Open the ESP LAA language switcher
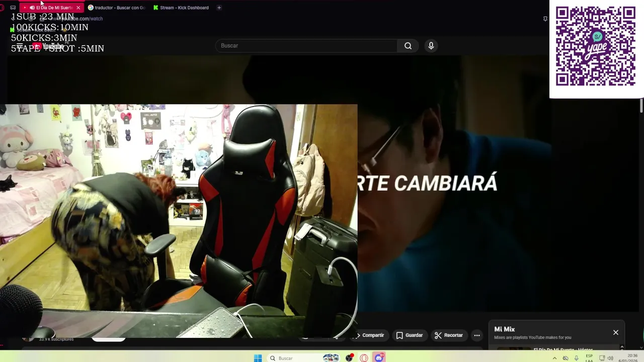This screenshot has height=362, width=644. coord(589,358)
